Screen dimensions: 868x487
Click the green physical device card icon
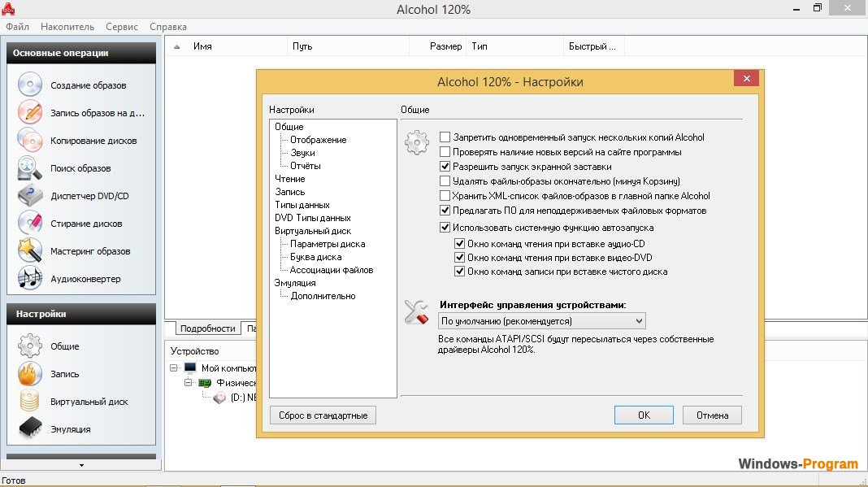pos(205,383)
